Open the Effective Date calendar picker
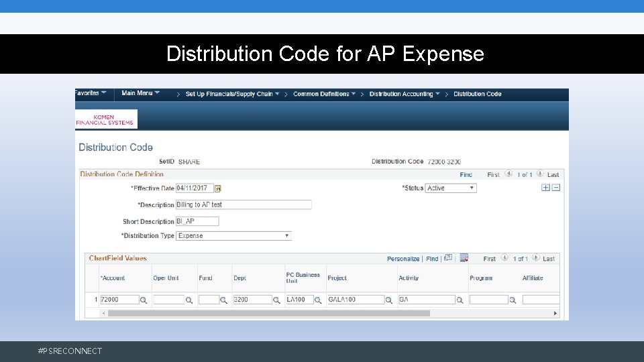This screenshot has height=362, width=644. tap(217, 188)
